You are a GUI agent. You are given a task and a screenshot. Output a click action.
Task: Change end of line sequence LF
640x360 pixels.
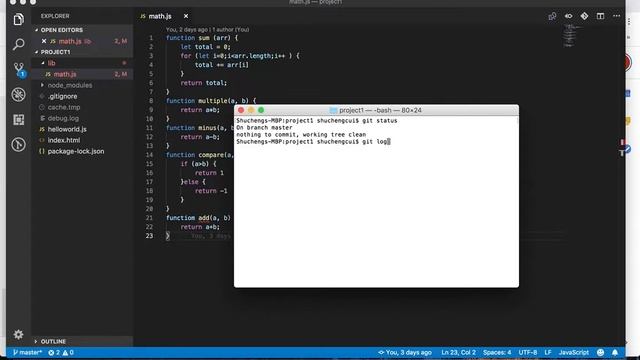(548, 352)
